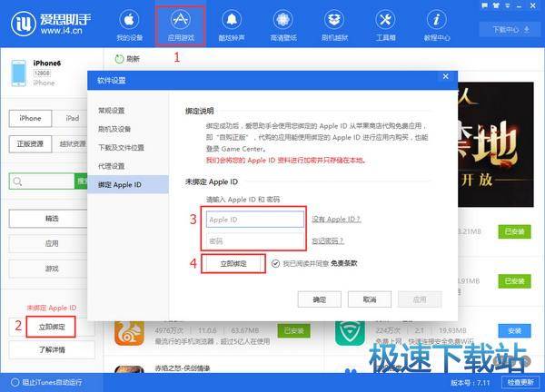545x392 pixels.
Task: Open the 刷机越狱 flash and jailbreak section
Action: (x=334, y=25)
